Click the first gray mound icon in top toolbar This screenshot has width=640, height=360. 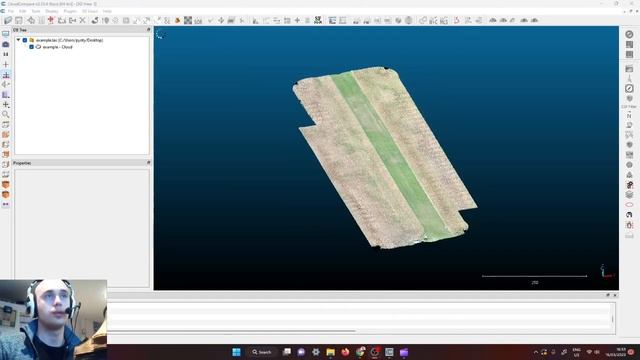click(x=493, y=20)
